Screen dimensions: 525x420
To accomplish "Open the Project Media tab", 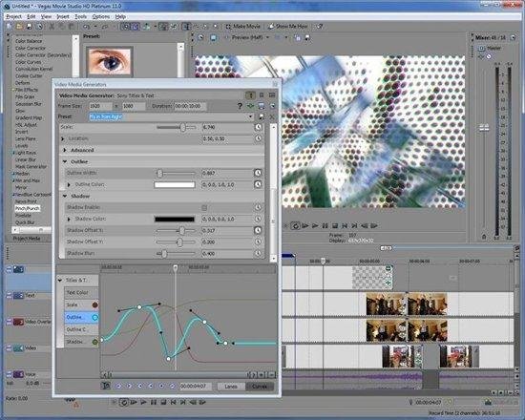I will point(27,239).
